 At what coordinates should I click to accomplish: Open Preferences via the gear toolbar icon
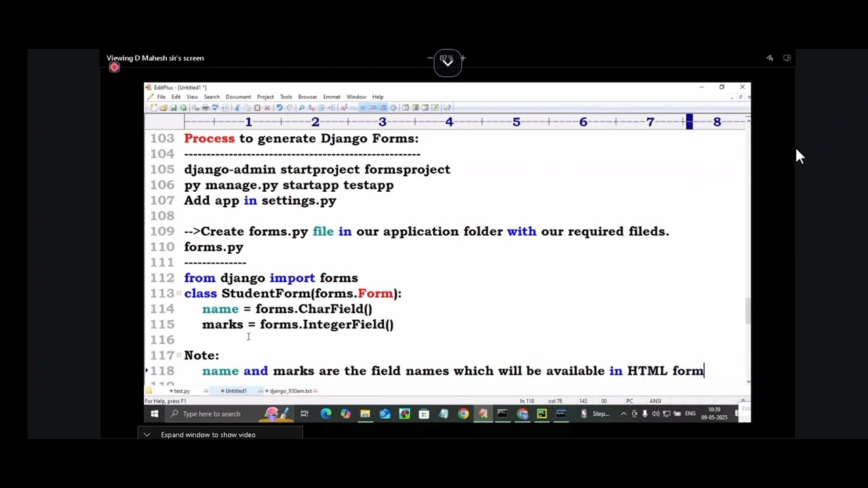point(393,108)
